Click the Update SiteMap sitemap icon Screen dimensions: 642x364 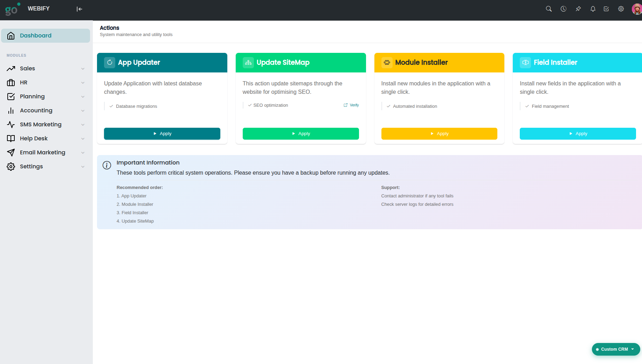pyautogui.click(x=248, y=63)
